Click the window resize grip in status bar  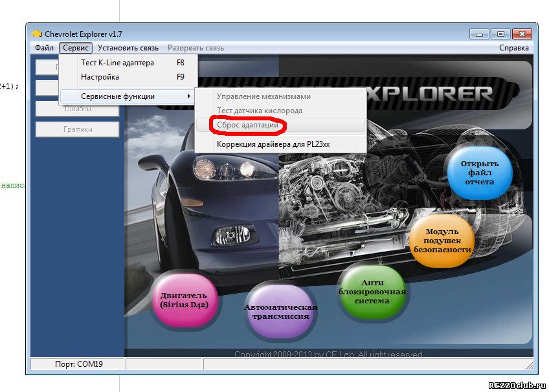[x=529, y=365]
